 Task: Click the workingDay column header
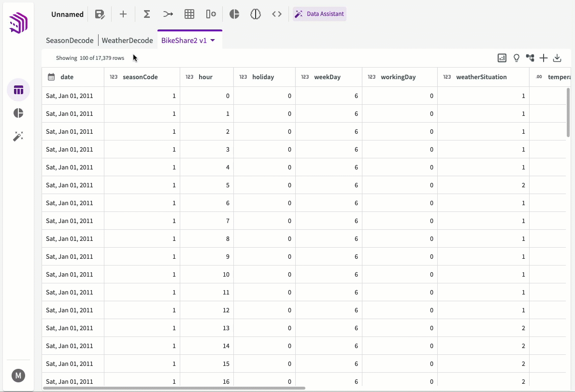(400, 77)
